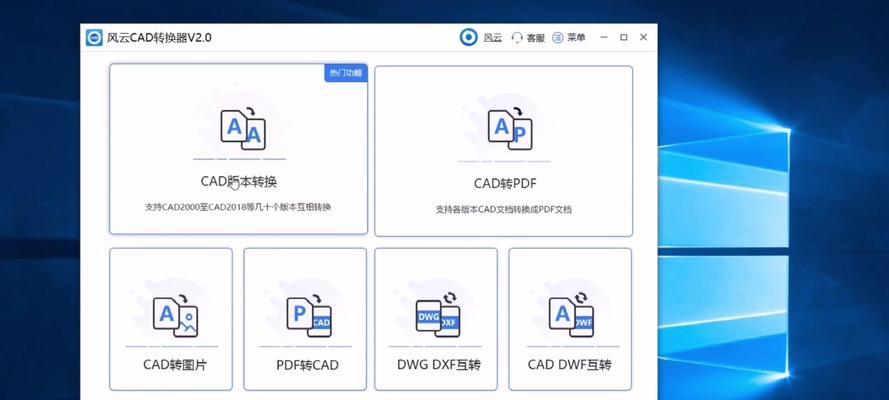Click the PDF转CAD label
The image size is (889, 400).
point(307,365)
